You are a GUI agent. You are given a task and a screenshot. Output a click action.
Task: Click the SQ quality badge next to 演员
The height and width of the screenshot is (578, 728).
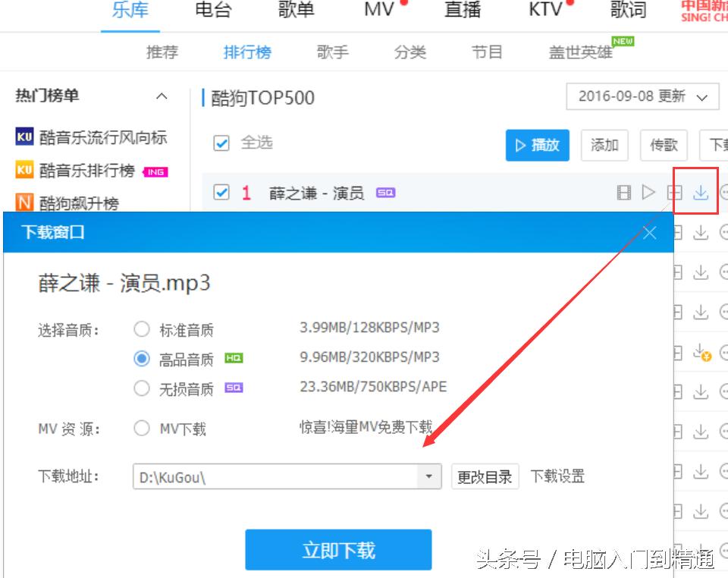pos(385,193)
